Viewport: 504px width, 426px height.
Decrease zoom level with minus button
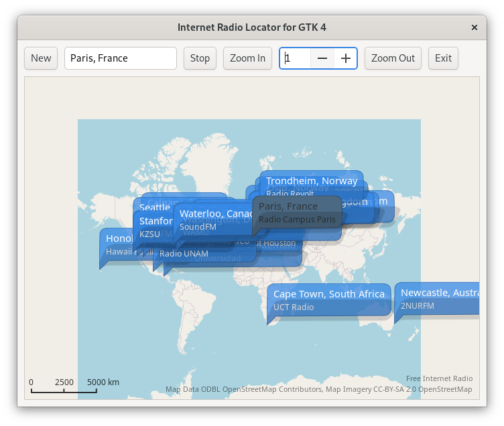(x=322, y=58)
